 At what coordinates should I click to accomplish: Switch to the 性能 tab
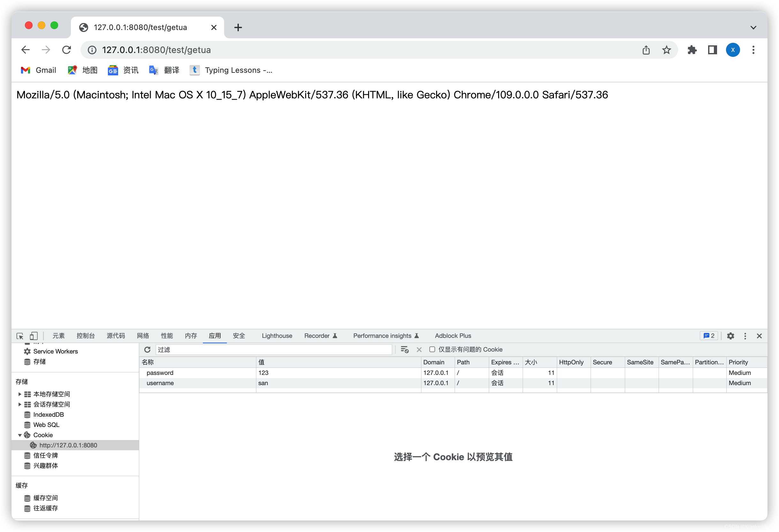(167, 336)
